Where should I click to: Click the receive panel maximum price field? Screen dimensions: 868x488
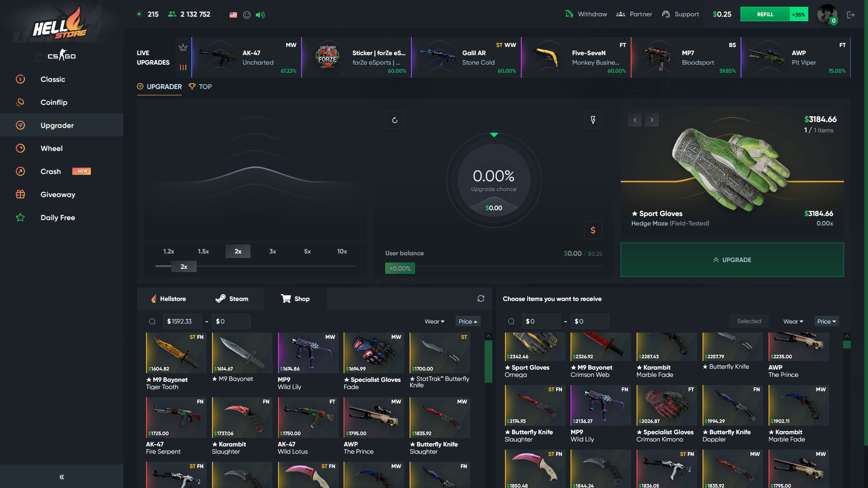point(590,321)
